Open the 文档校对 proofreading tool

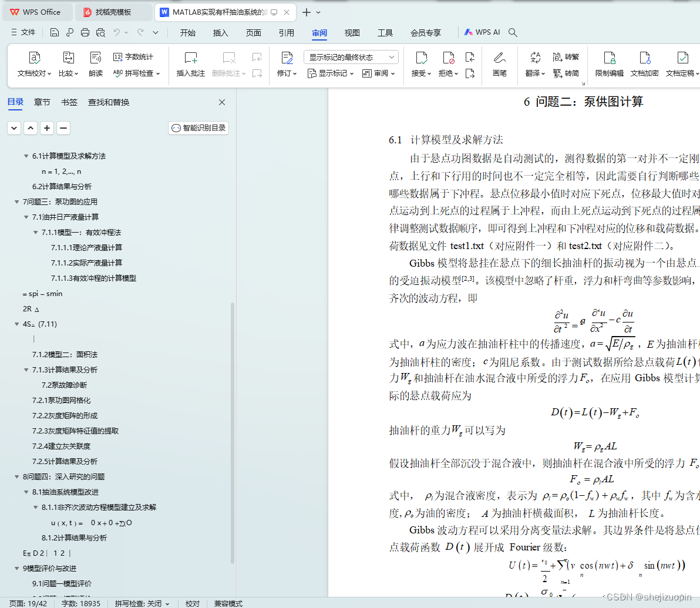pos(34,64)
